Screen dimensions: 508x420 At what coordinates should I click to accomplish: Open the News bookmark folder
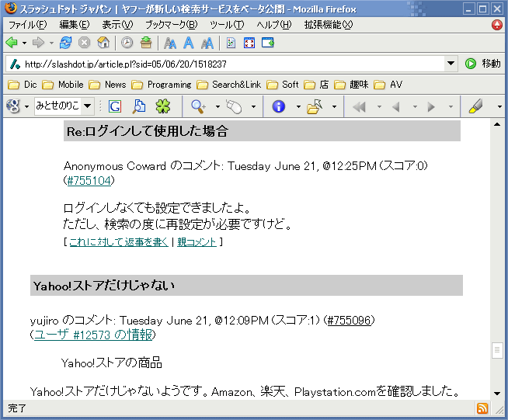point(107,85)
